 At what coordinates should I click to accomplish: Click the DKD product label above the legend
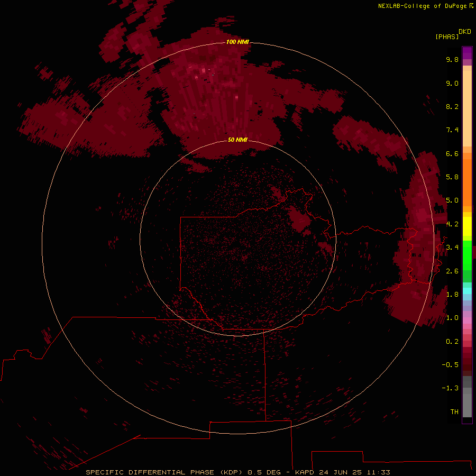(465, 32)
